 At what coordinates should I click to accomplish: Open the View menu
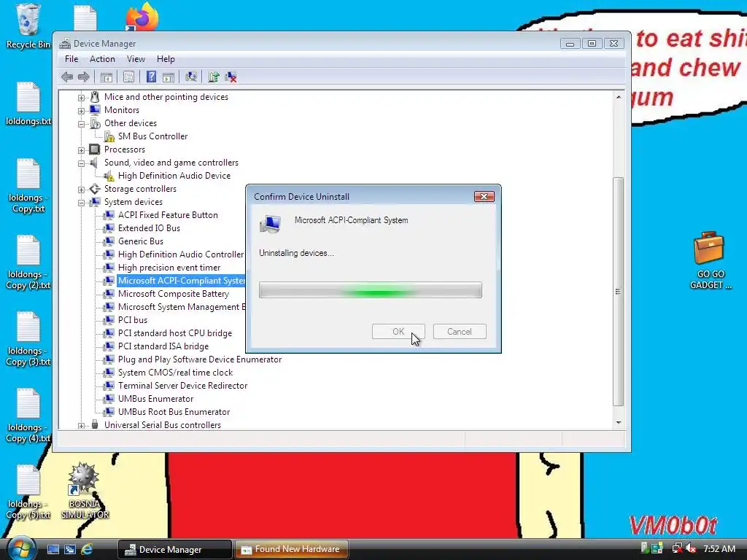[x=136, y=59]
